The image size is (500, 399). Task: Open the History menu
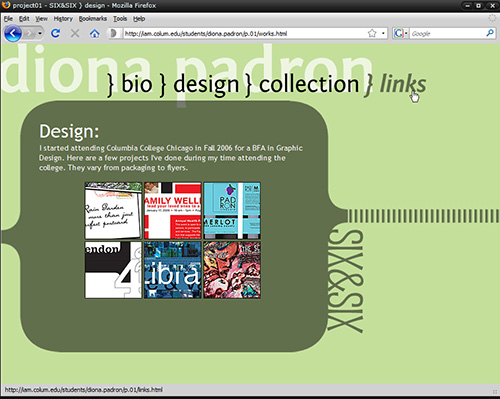63,19
